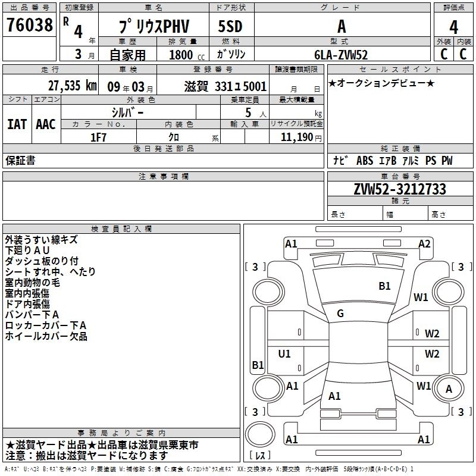
Task: Click the PW equipment item
Action: (x=447, y=160)
